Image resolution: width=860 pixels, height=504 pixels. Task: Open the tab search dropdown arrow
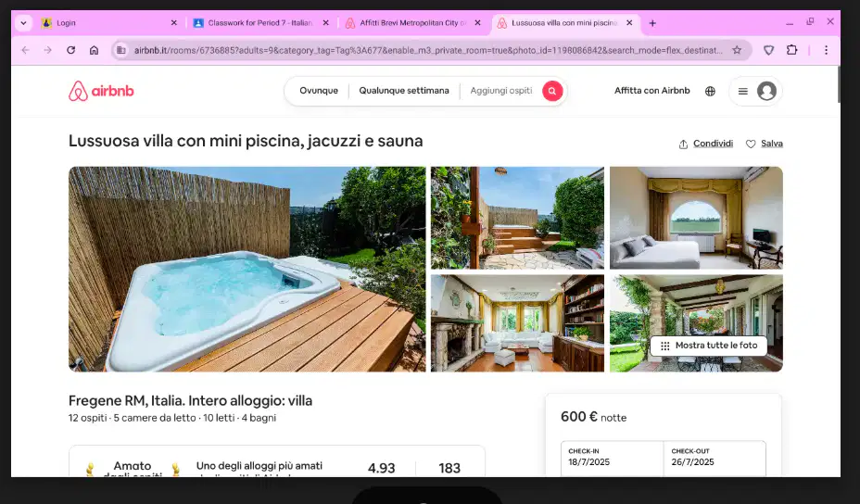click(23, 23)
